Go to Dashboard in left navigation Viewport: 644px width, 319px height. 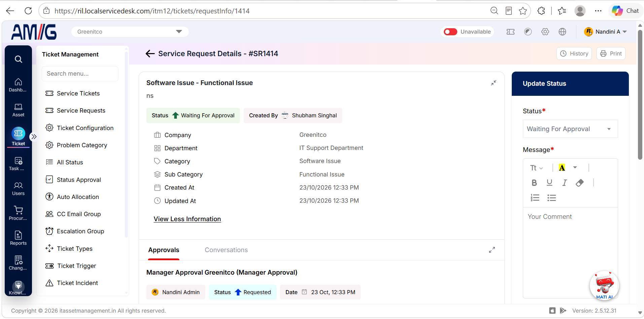coord(18,85)
